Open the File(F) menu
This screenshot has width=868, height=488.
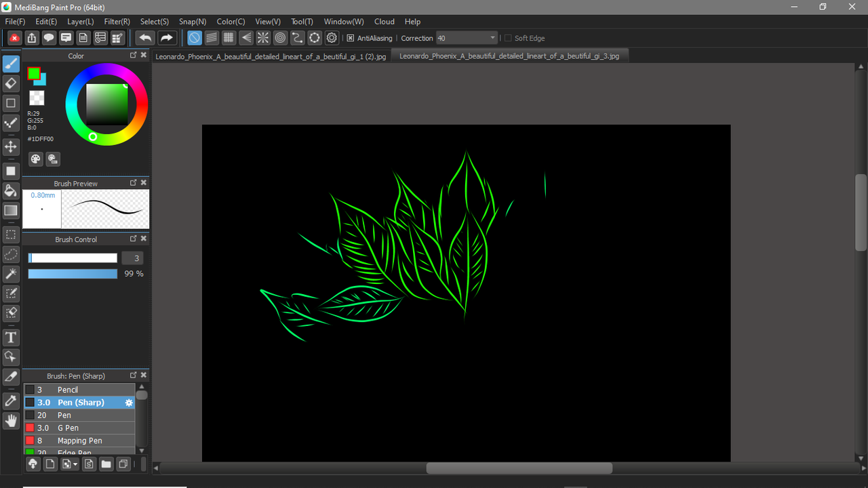coord(15,22)
